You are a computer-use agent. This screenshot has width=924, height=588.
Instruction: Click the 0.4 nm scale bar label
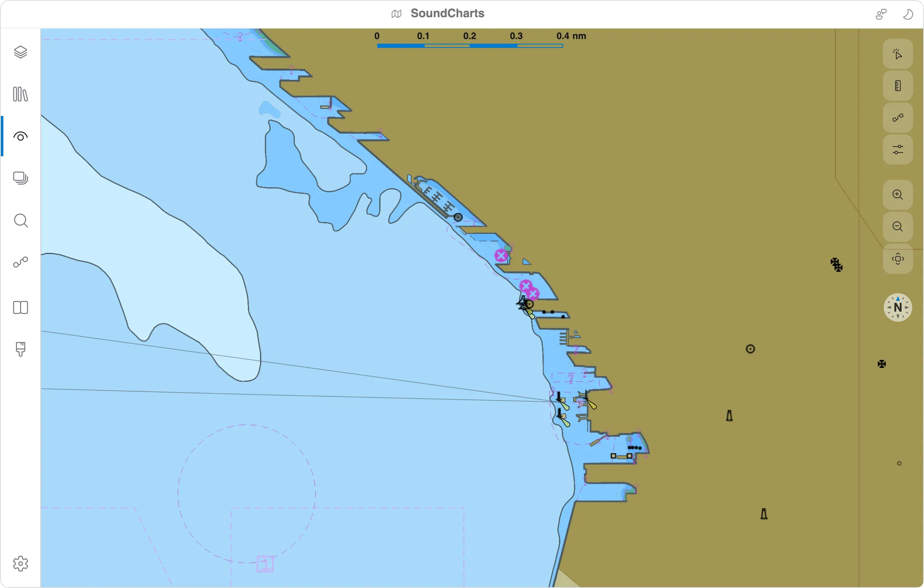pos(571,36)
